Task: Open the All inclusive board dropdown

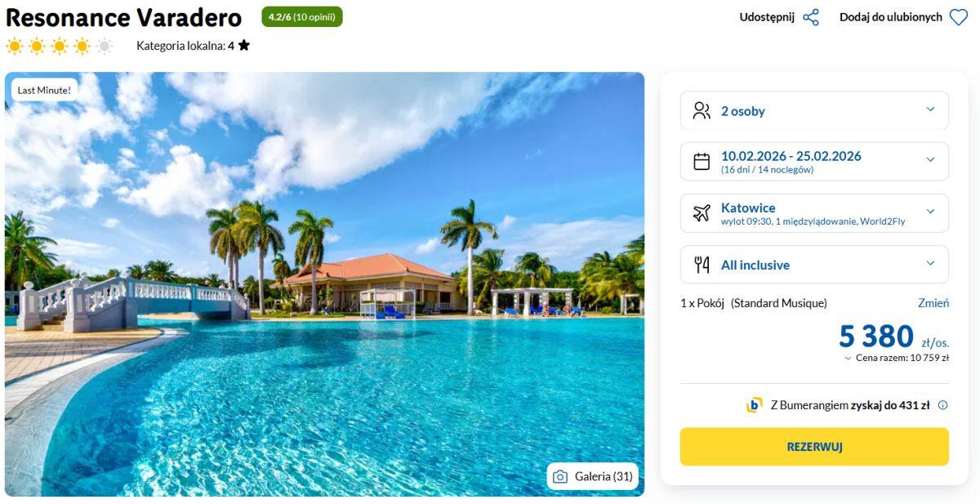Action: (x=930, y=264)
